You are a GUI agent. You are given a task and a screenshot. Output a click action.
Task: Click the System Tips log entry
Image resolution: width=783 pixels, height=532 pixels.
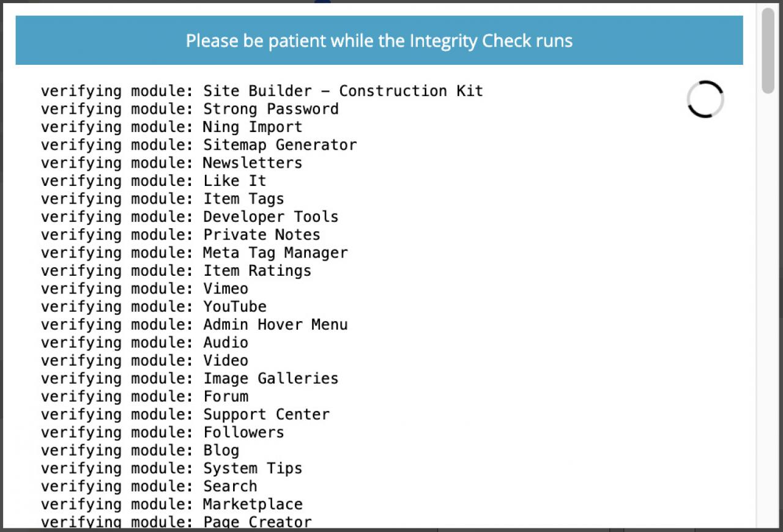pos(172,468)
